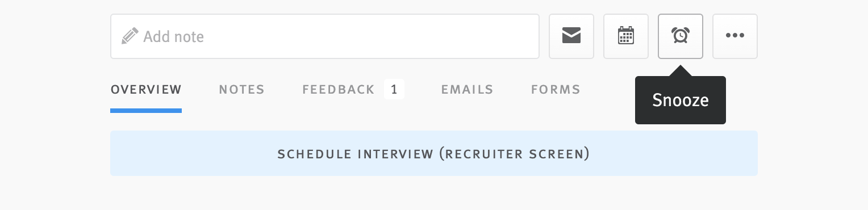Open the email envelope icon button
The width and height of the screenshot is (868, 210).
(571, 36)
